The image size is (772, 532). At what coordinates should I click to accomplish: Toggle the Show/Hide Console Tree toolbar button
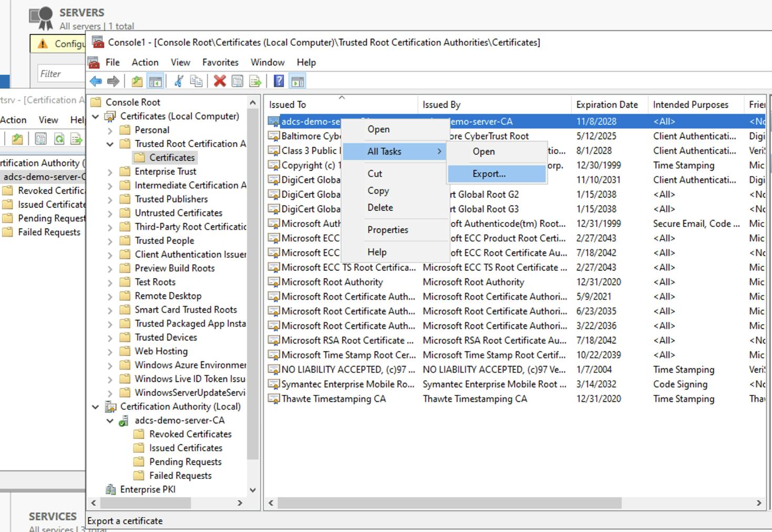[155, 81]
